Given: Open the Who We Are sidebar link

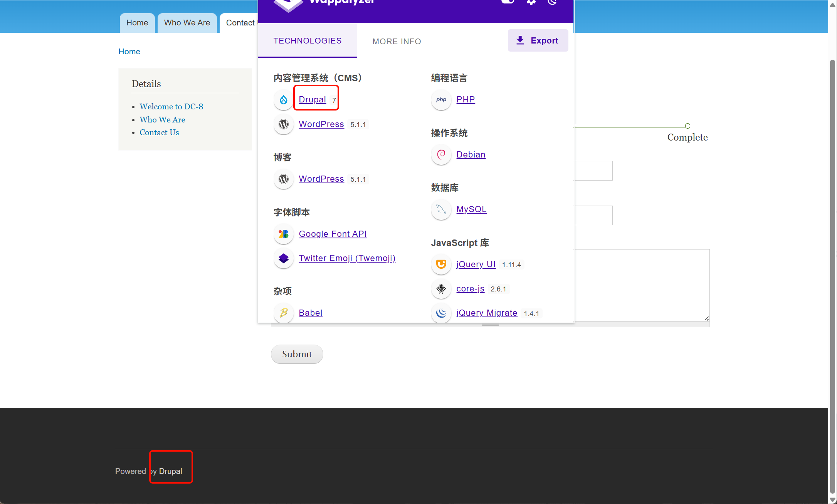Looking at the screenshot, I should (x=162, y=120).
